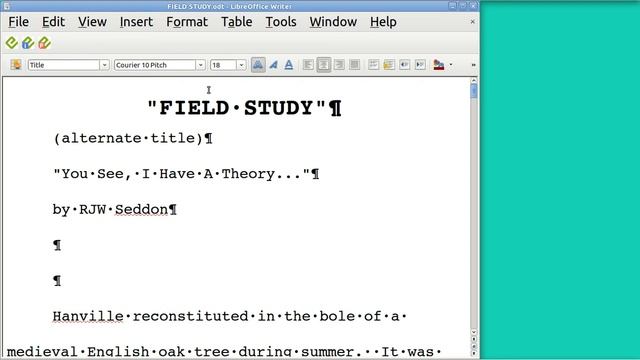This screenshot has width=640, height=360.
Task: Click Next Page navigation button
Action: point(474,353)
